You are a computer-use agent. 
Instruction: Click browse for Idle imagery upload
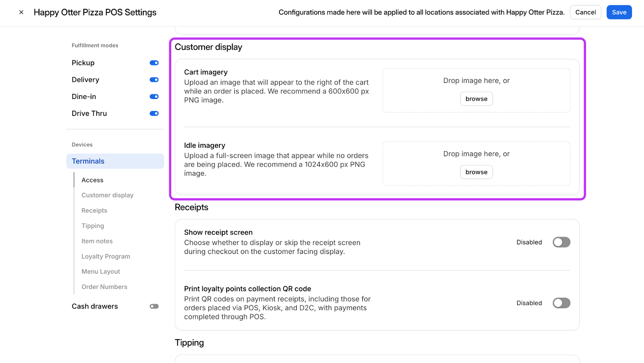[477, 172]
